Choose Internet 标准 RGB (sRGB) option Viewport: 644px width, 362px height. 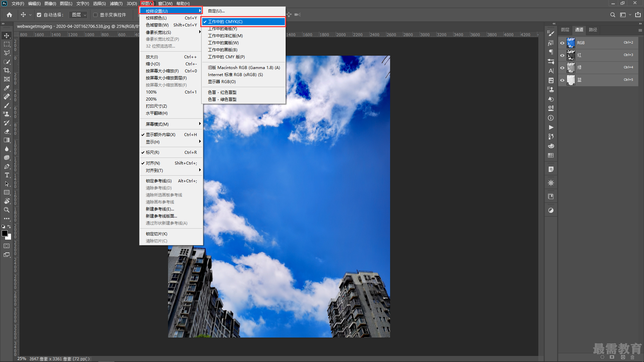point(244,75)
